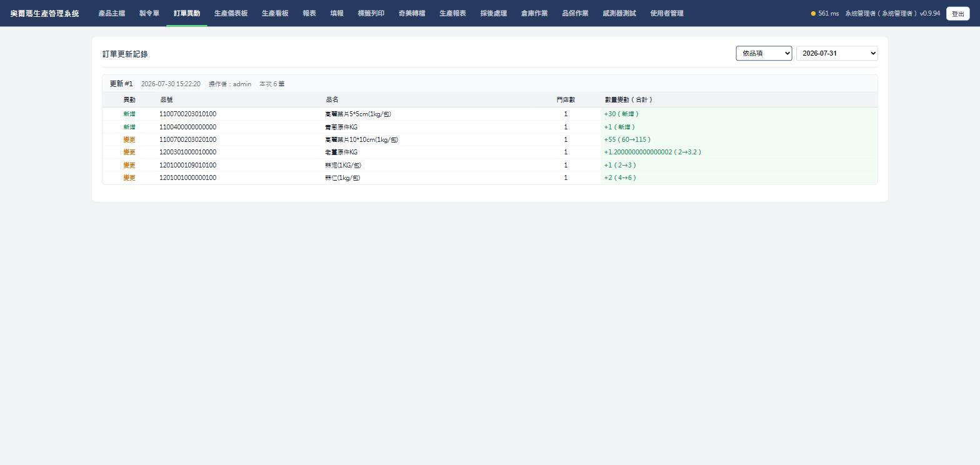Click the +2（4→6）quantity change

pyautogui.click(x=621, y=178)
